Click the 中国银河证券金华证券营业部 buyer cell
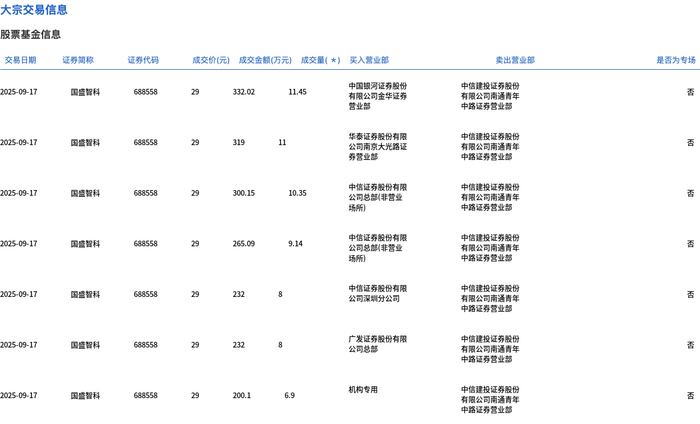700x424 pixels. 378,96
